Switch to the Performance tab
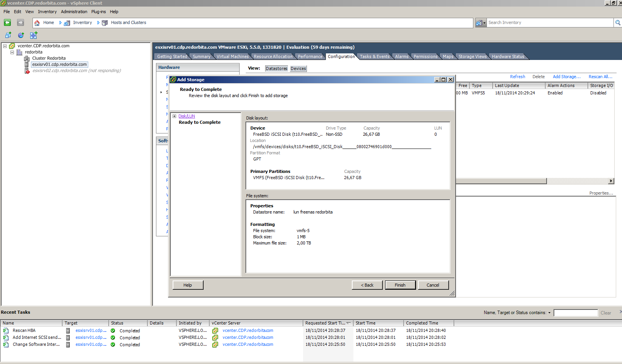This screenshot has height=364, width=622. tap(310, 56)
